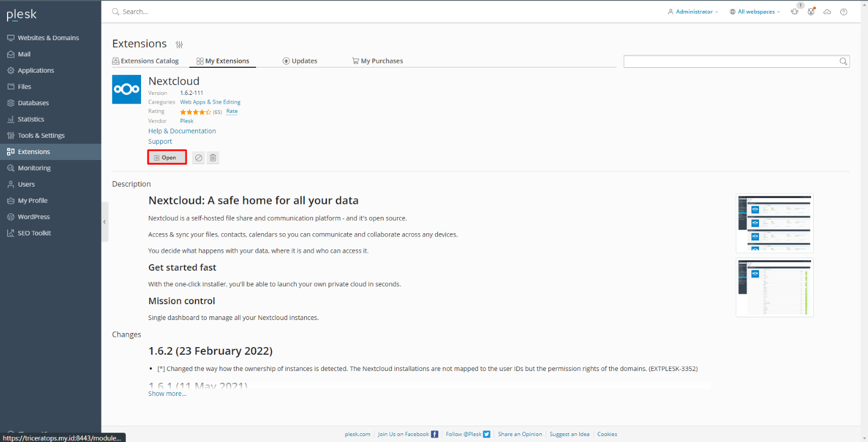Click the Facebook icon in footer
The height and width of the screenshot is (442, 868).
435,434
